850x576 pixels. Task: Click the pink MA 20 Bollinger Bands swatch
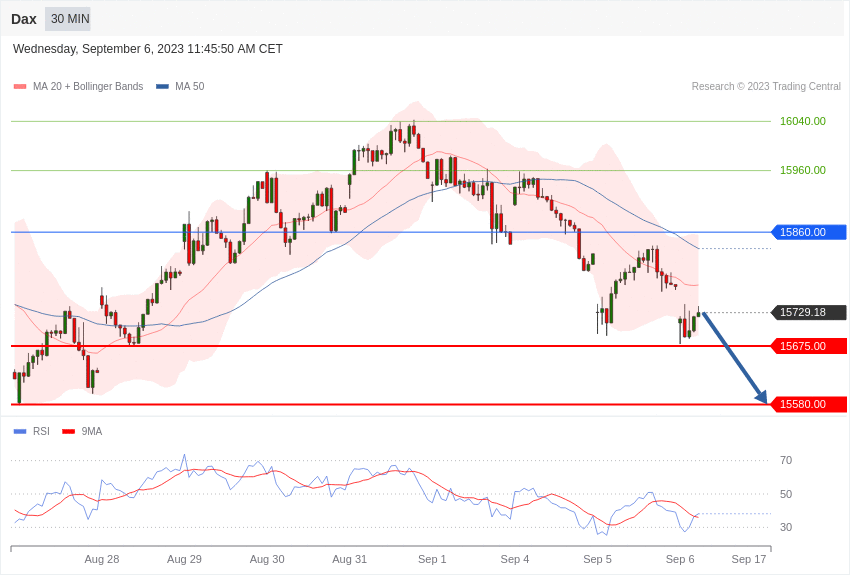pyautogui.click(x=20, y=87)
